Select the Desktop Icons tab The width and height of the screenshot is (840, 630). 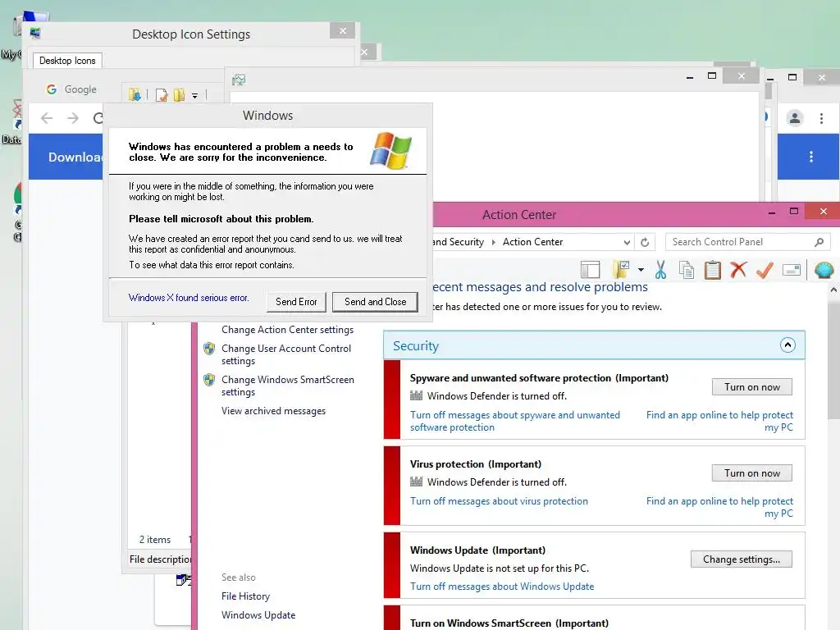(67, 61)
